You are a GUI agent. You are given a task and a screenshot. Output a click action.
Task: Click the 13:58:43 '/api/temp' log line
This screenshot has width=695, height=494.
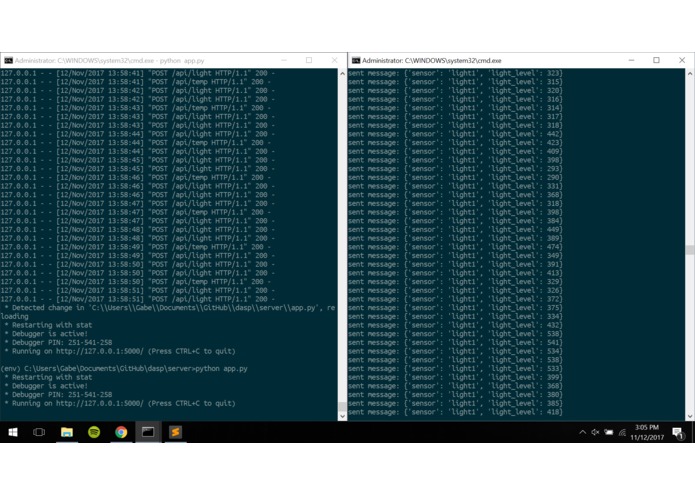point(135,108)
